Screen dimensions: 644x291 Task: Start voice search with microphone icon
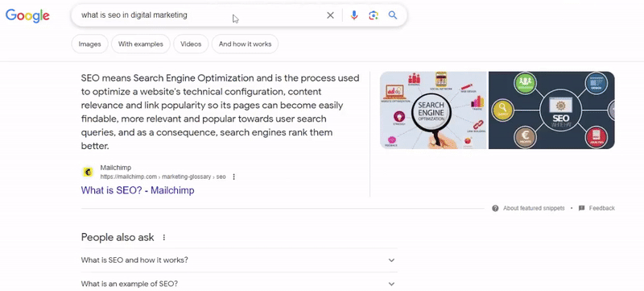coord(354,15)
